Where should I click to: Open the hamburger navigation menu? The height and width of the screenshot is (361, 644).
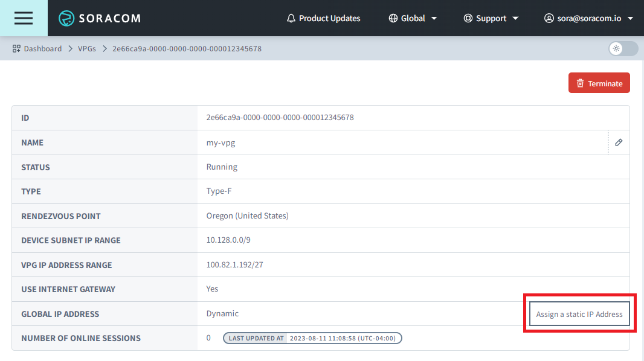(23, 18)
